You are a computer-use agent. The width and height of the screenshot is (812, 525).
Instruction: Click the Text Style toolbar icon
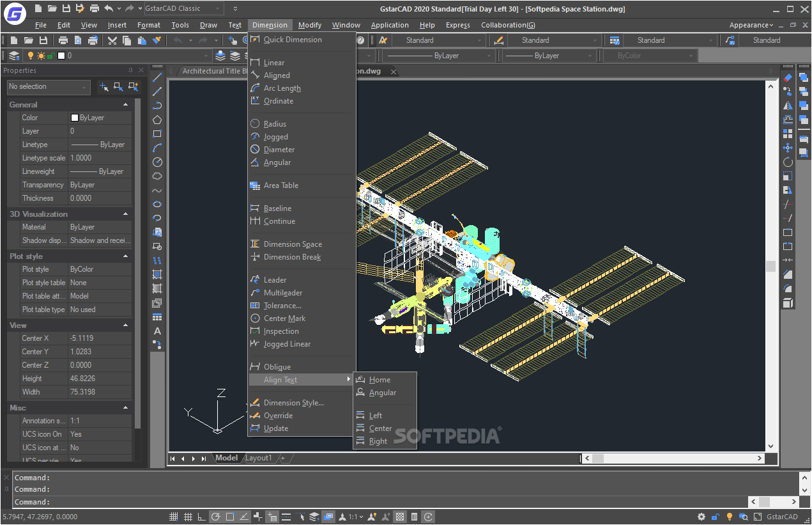[383, 40]
